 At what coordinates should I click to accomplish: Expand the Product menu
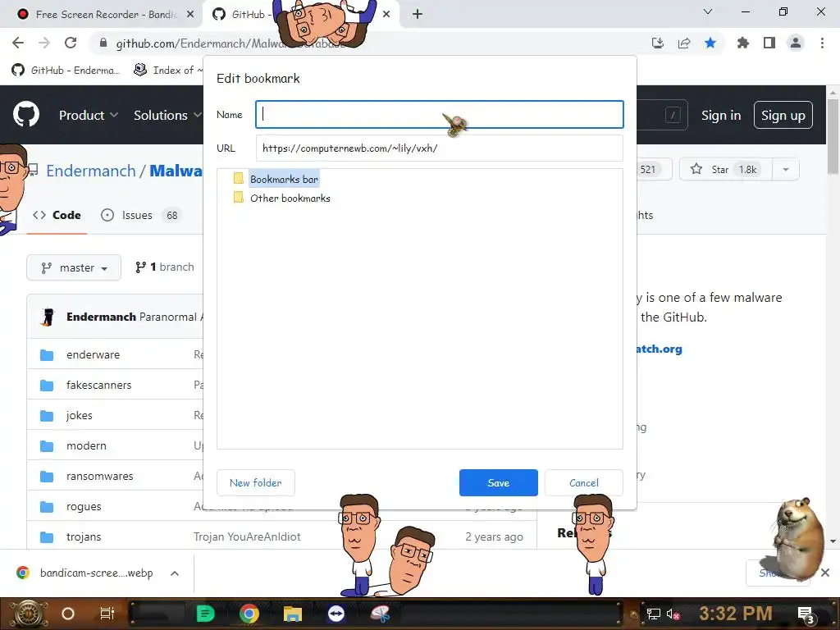(x=89, y=115)
